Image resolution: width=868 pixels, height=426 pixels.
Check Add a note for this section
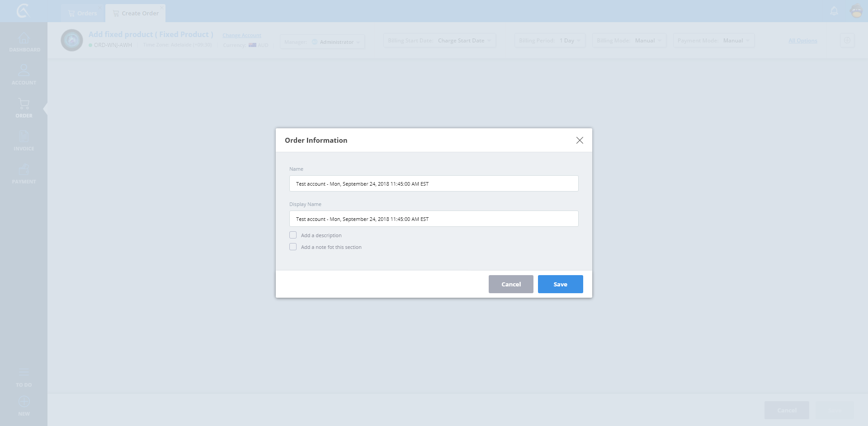(x=293, y=247)
